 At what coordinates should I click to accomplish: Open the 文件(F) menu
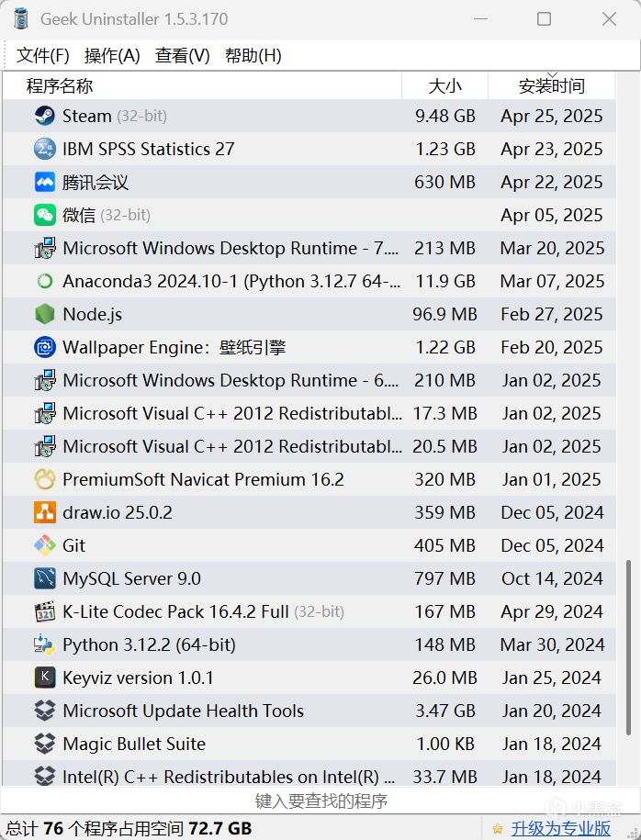click(x=43, y=55)
